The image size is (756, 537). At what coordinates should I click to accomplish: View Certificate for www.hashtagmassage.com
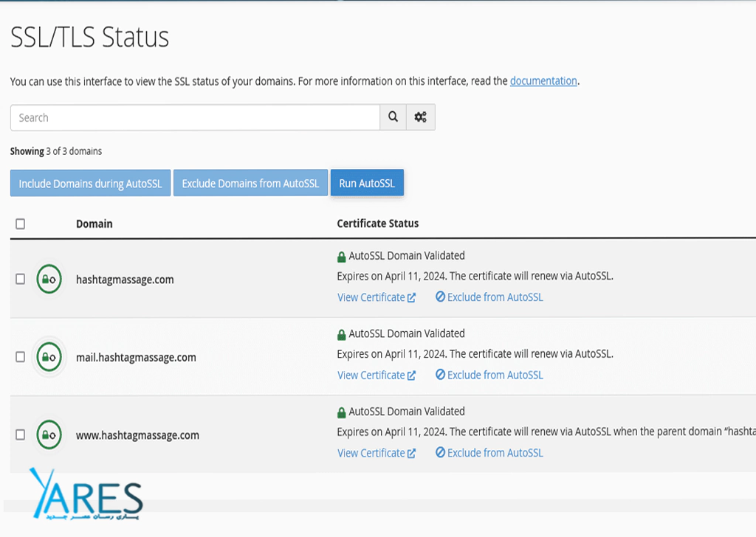pyautogui.click(x=376, y=453)
